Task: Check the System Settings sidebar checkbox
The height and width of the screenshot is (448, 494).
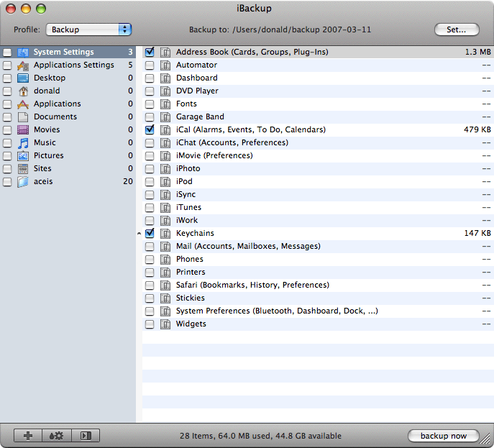Action: (7, 52)
